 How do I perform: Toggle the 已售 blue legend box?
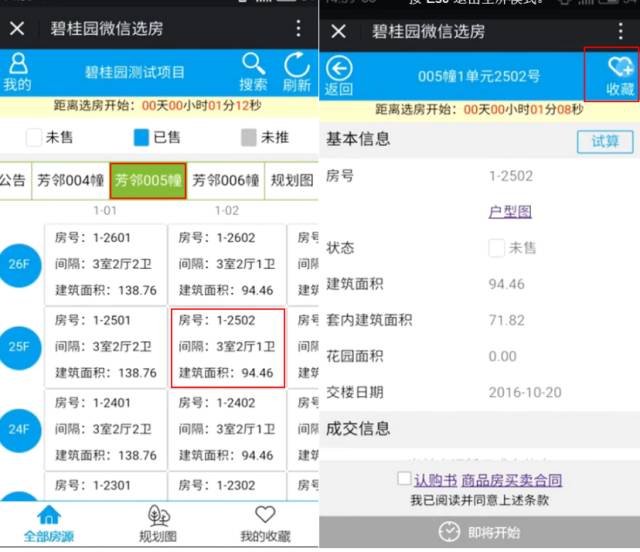[141, 137]
